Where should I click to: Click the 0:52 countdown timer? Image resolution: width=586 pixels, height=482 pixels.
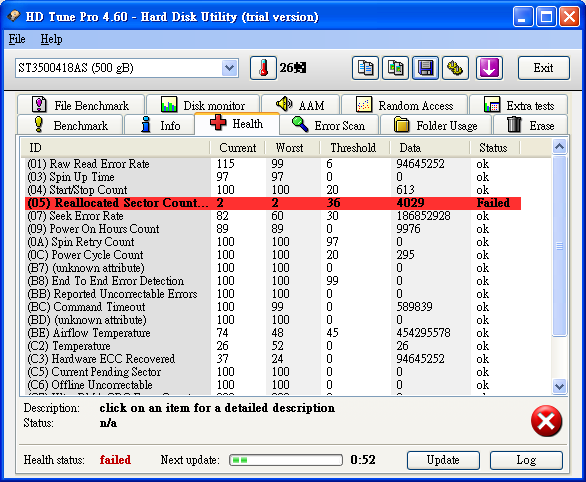click(x=363, y=460)
